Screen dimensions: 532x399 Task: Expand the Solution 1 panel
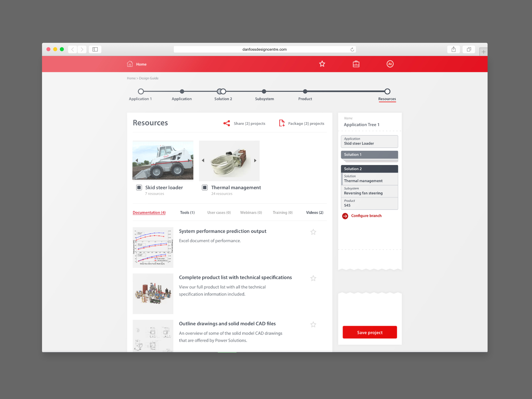(369, 155)
